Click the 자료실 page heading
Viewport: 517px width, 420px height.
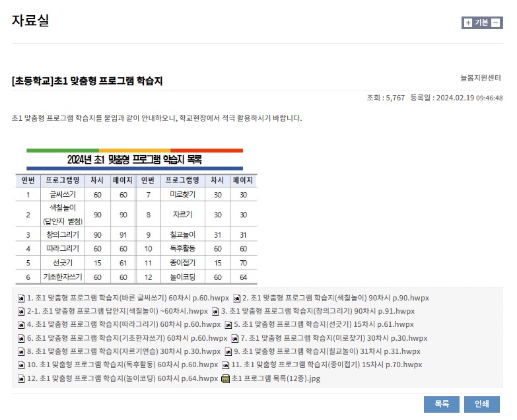pyautogui.click(x=30, y=20)
